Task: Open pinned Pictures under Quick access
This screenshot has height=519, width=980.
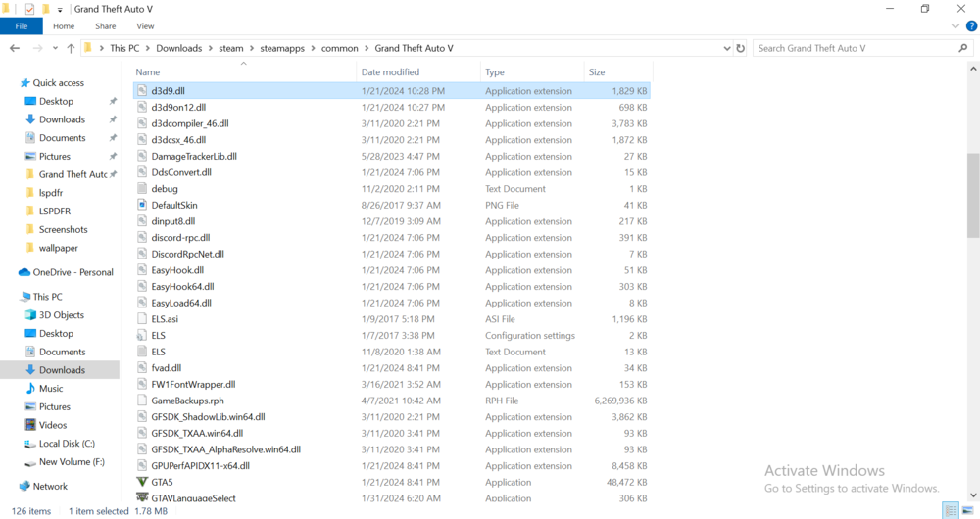Action: [54, 156]
